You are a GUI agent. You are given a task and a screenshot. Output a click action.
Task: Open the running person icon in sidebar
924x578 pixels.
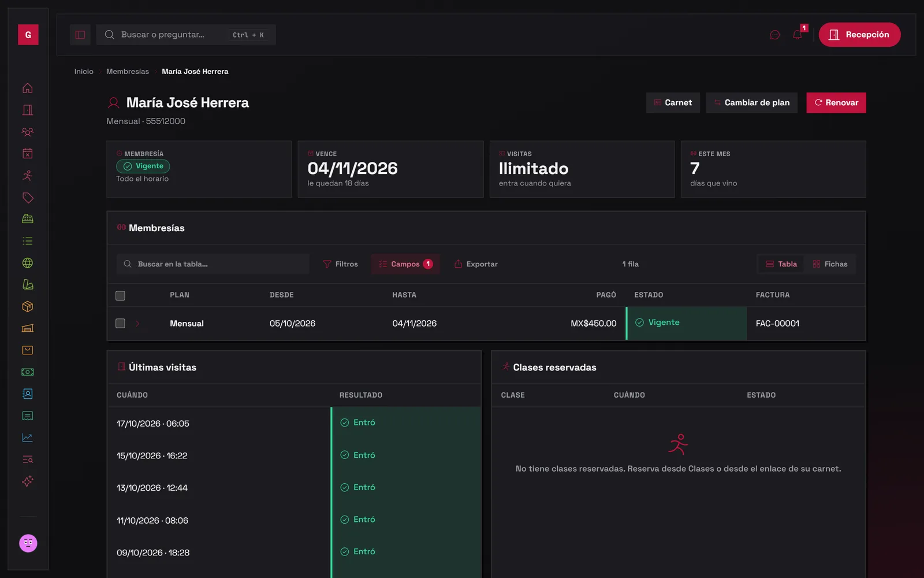(x=28, y=176)
